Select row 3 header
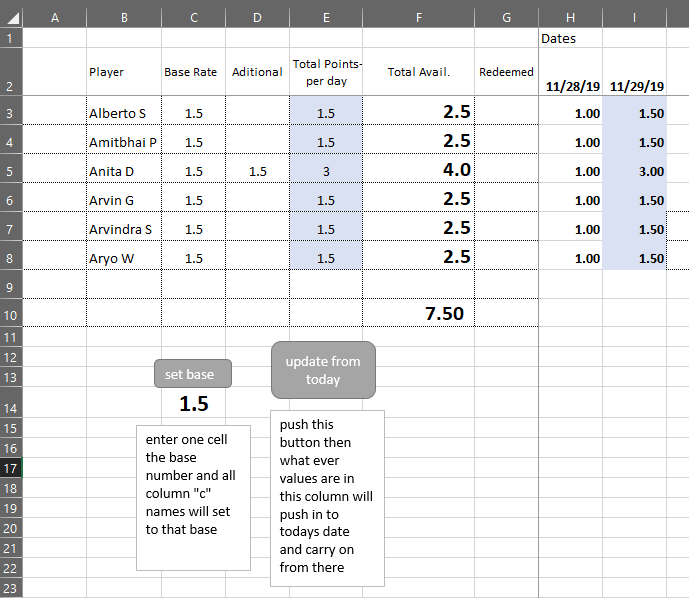Screen dimensions: 689x598 pyautogui.click(x=11, y=110)
